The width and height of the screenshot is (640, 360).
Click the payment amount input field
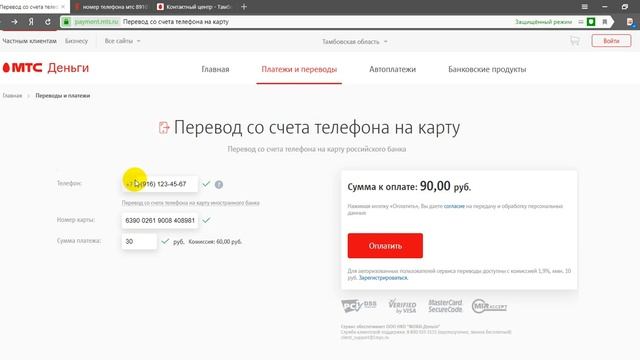coord(139,242)
